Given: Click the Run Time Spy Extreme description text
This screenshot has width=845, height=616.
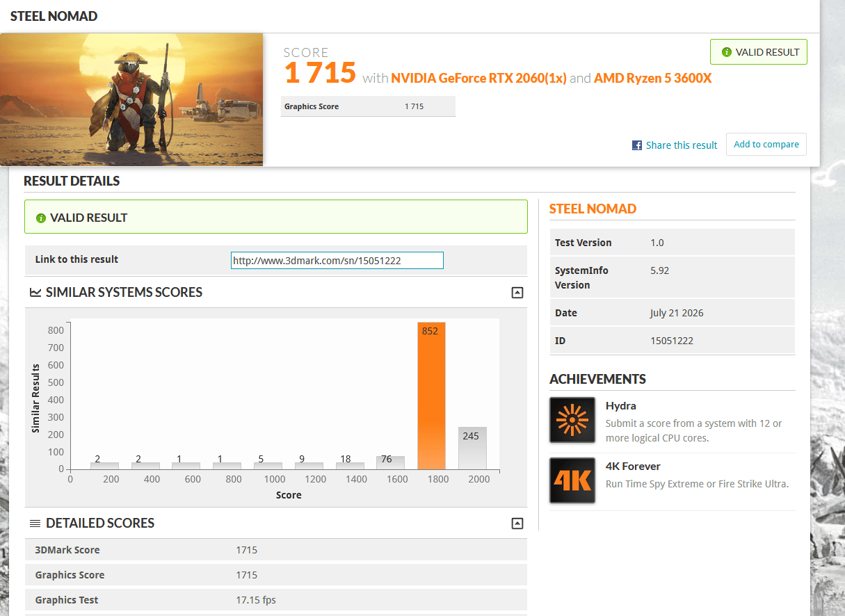Looking at the screenshot, I should coord(697,484).
